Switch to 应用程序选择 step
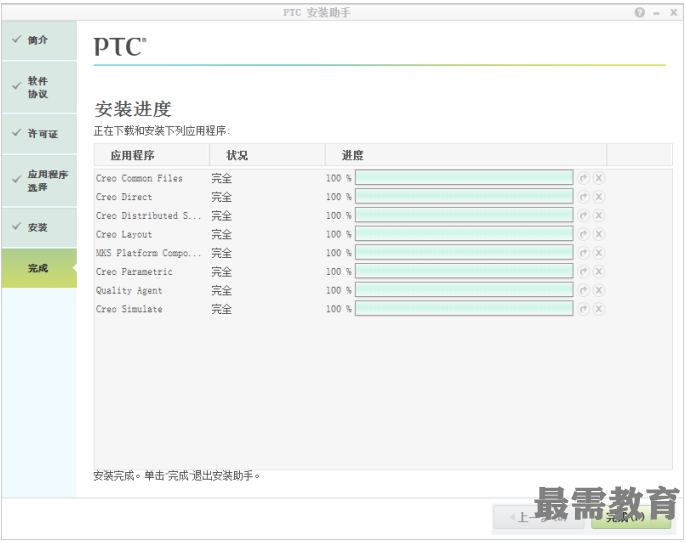The width and height of the screenshot is (686, 543). click(39, 180)
